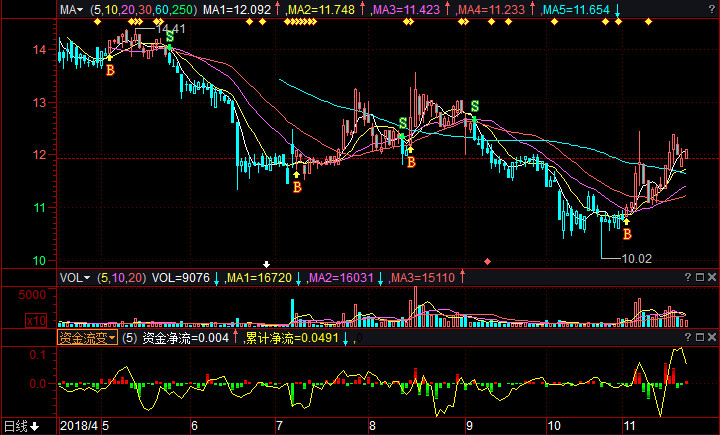This screenshot has height=435, width=720.
Task: Click the VOL parameters (5,10,20)
Action: [x=122, y=277]
